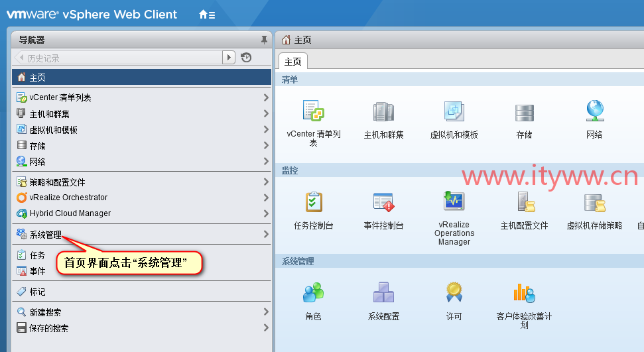Expand the Hybrid Cloud Manager row chevron

coord(266,213)
